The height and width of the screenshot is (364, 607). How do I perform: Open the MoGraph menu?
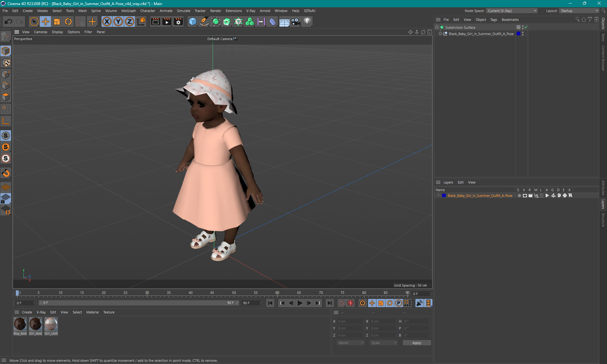click(x=128, y=11)
